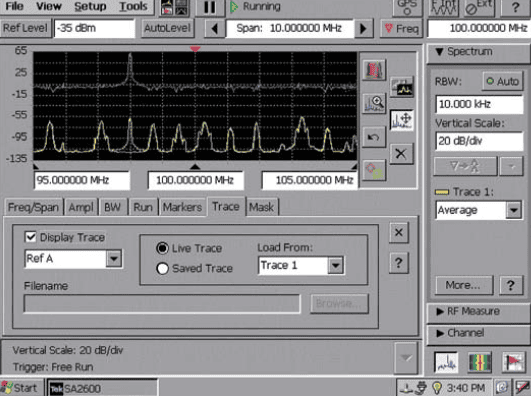531x396 pixels.
Task: Click the Filename text field
Action: pyautogui.click(x=162, y=304)
